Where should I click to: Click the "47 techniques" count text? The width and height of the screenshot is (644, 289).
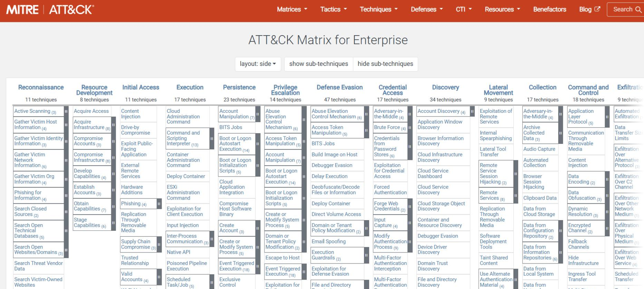click(x=340, y=100)
